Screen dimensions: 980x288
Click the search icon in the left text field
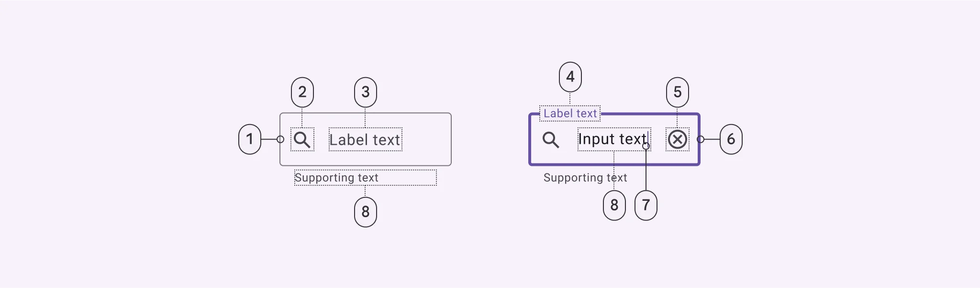click(302, 139)
